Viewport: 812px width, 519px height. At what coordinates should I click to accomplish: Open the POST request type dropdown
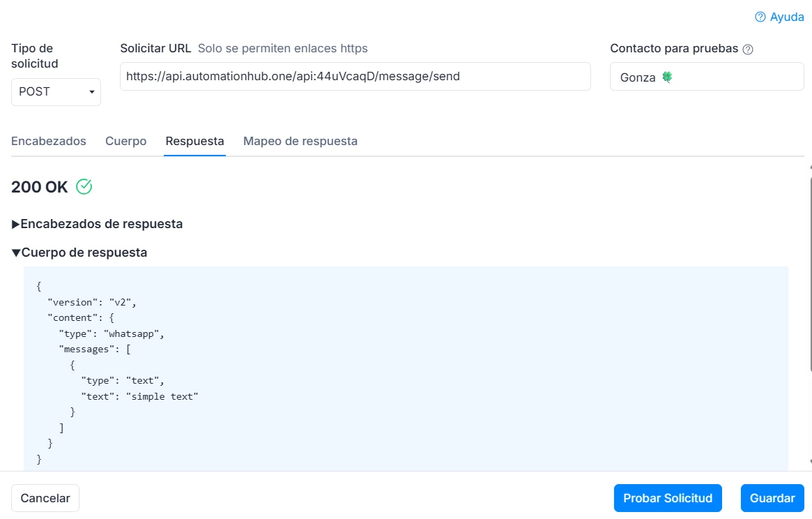click(x=56, y=92)
